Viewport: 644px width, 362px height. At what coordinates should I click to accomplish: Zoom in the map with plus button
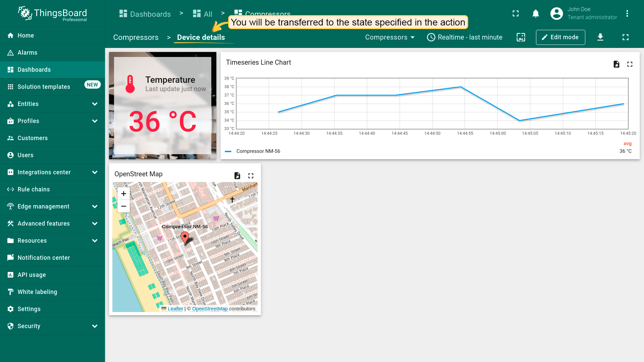123,194
